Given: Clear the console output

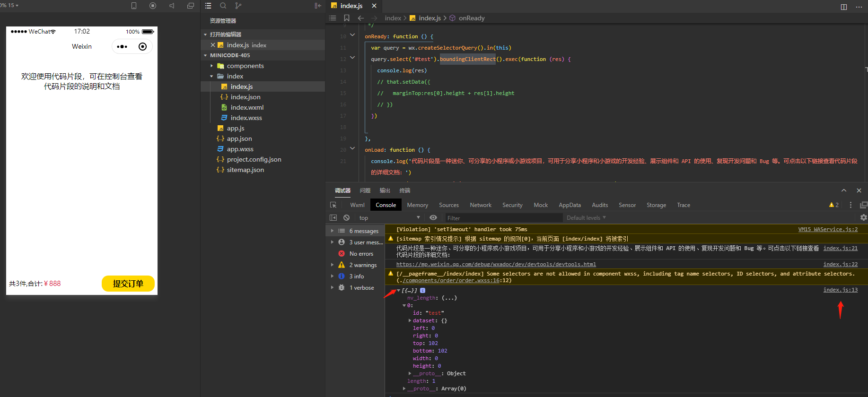Looking at the screenshot, I should [x=347, y=218].
